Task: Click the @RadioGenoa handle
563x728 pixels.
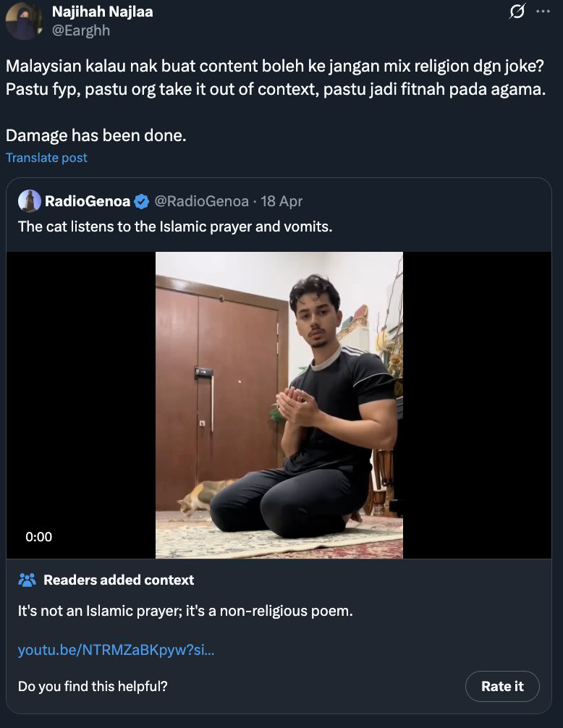Action: (x=201, y=201)
